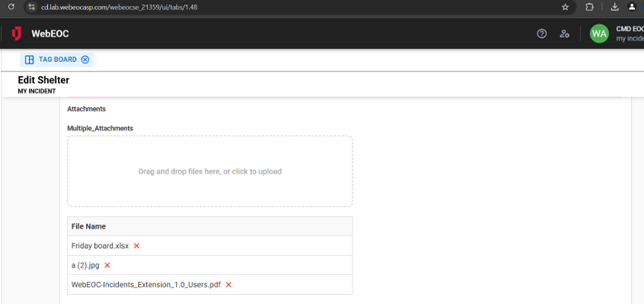
Task: Remove the Friday board.xlsx attachment
Action: point(137,245)
